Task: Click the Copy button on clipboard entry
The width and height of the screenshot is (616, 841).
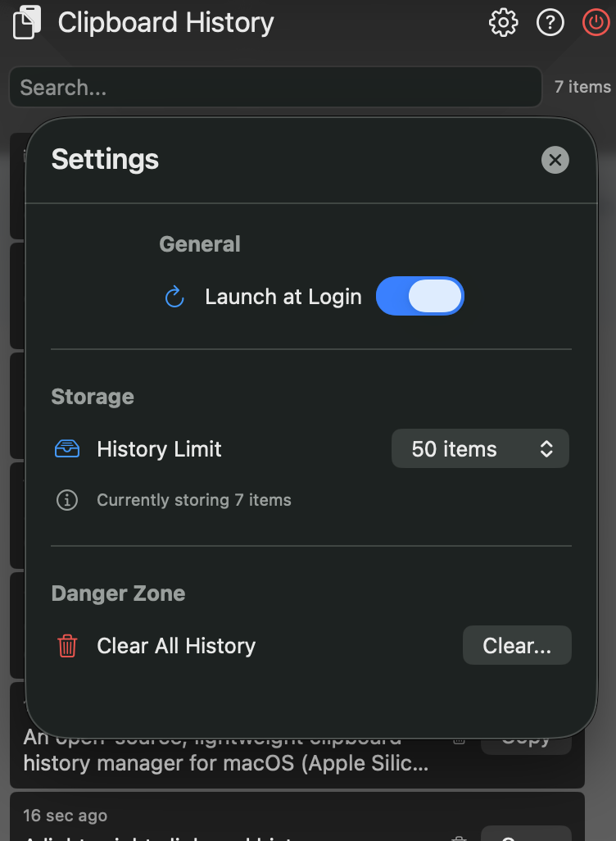Action: point(526,739)
